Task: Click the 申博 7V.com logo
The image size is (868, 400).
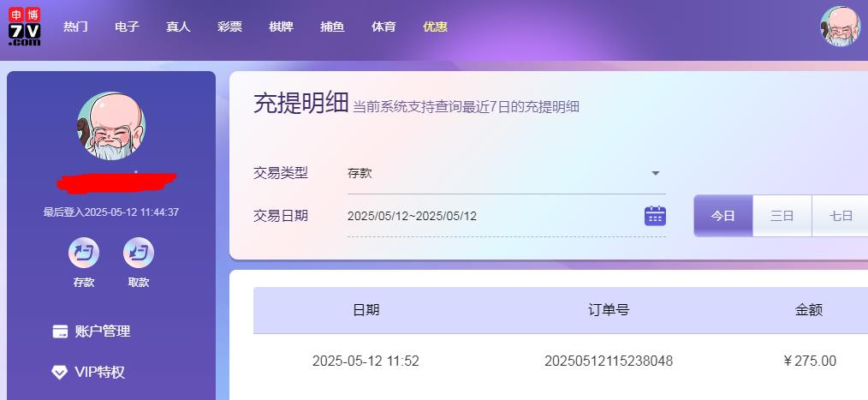Action: (x=24, y=27)
